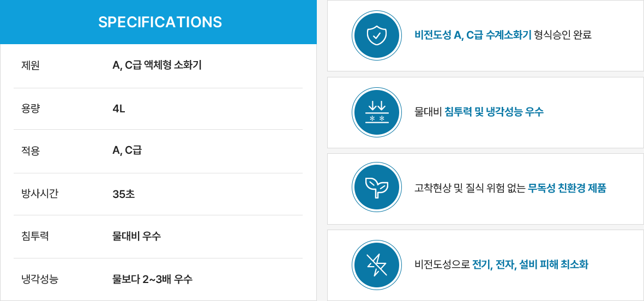Click the shield checkmark certification icon
This screenshot has width=644, height=301.
377,35
